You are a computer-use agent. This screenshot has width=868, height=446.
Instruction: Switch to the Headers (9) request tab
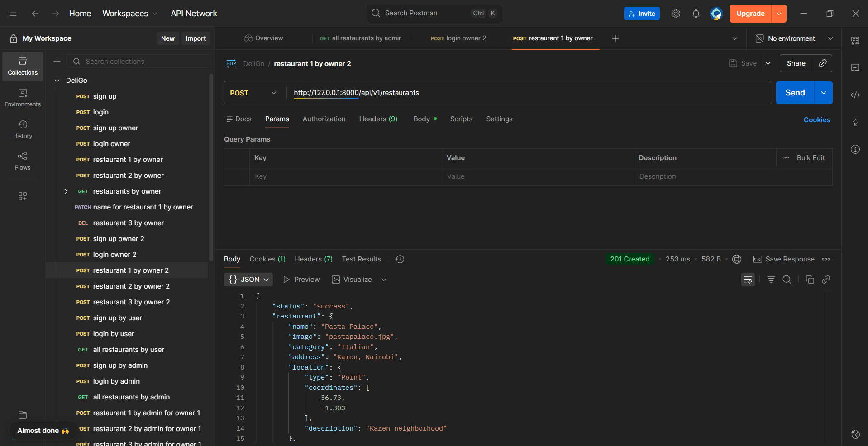pyautogui.click(x=378, y=119)
